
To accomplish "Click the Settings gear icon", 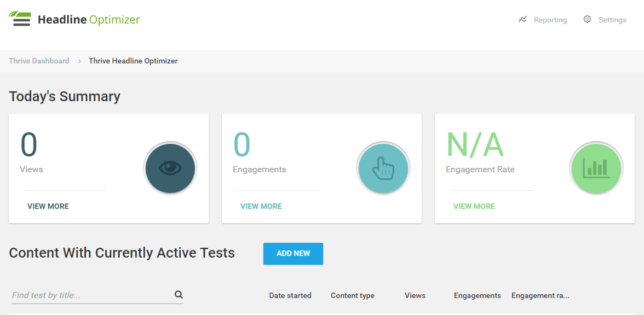I will point(587,20).
